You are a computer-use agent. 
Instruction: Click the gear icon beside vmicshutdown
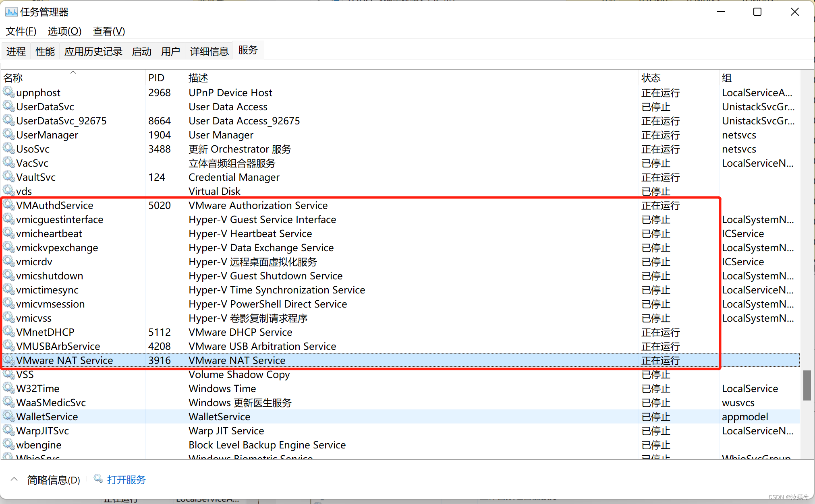pos(9,275)
